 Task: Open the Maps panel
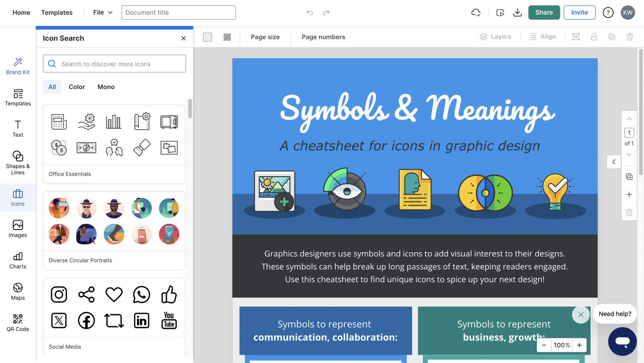[x=18, y=292]
